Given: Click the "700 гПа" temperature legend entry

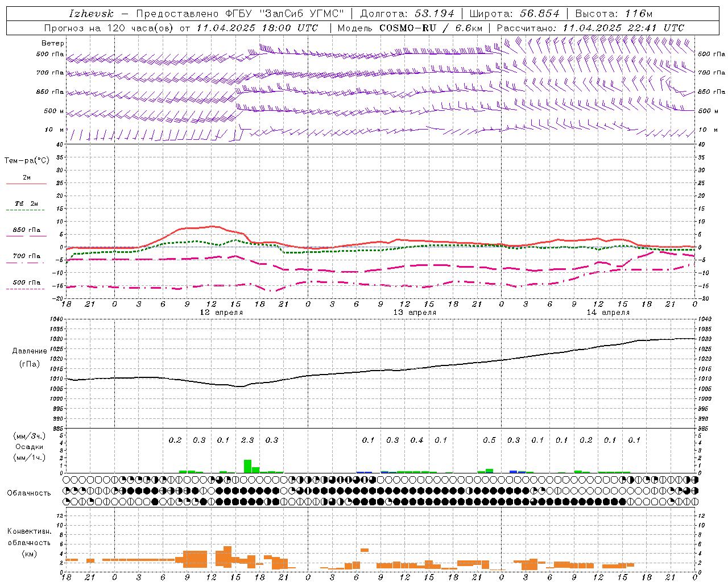Looking at the screenshot, I should [27, 256].
